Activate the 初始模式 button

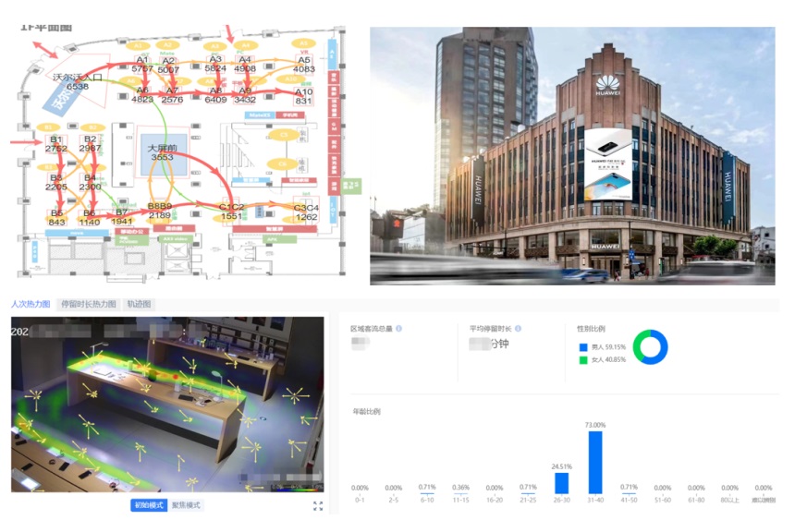point(149,505)
